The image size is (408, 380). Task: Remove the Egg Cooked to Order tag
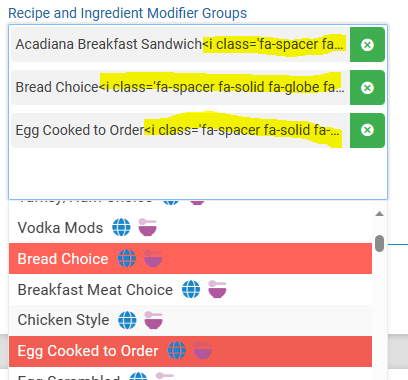[x=367, y=130]
